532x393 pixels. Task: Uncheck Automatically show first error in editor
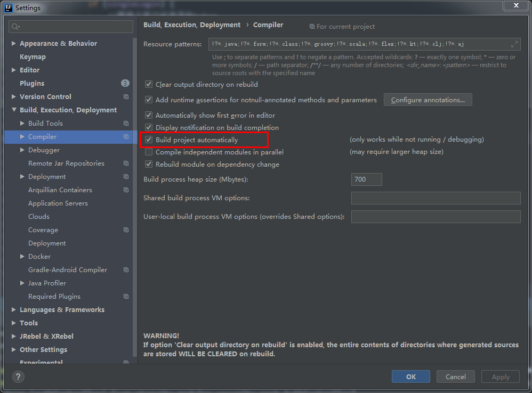149,115
